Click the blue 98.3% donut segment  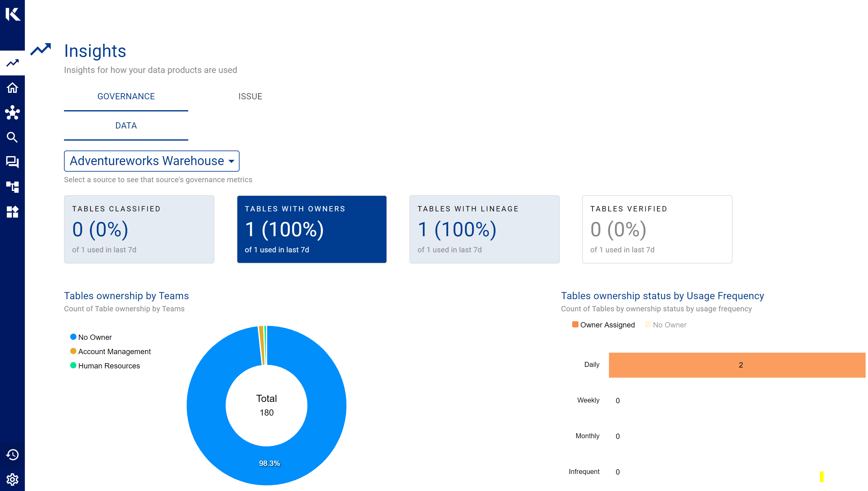point(269,463)
